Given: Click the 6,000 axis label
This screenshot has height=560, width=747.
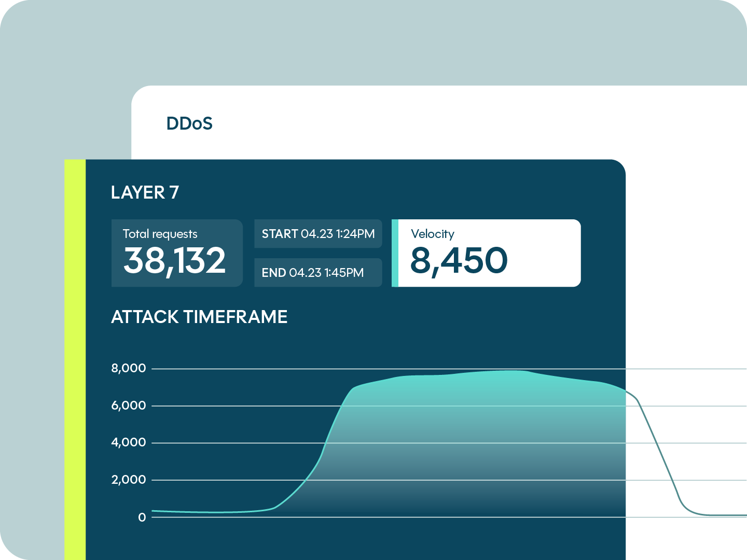Looking at the screenshot, I should pyautogui.click(x=129, y=405).
